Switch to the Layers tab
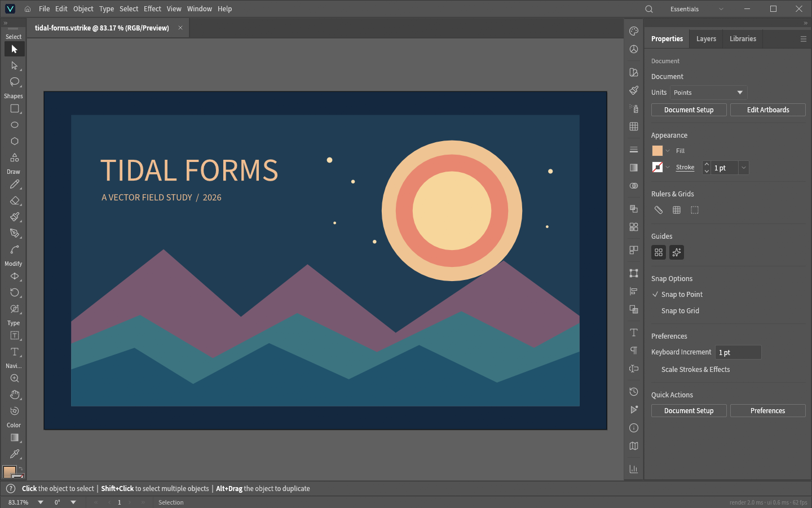The image size is (812, 508). coord(706,39)
